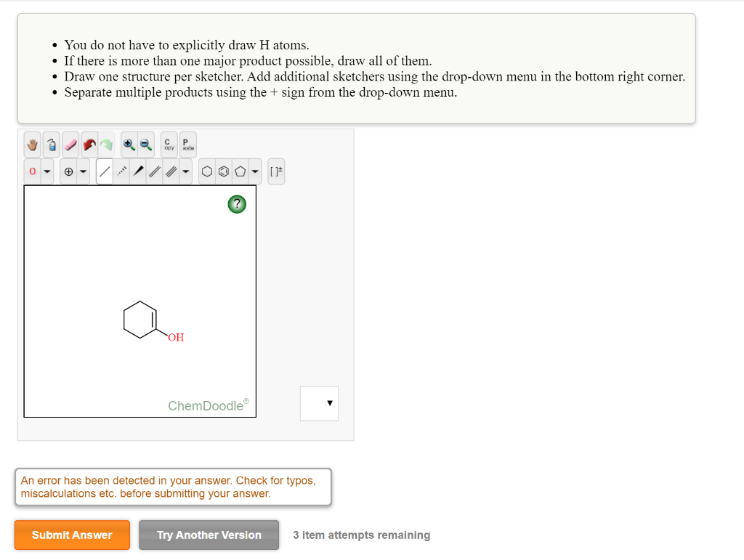Image resolution: width=744 pixels, height=560 pixels.
Task: Click the Try Another Version button
Action: [x=209, y=535]
